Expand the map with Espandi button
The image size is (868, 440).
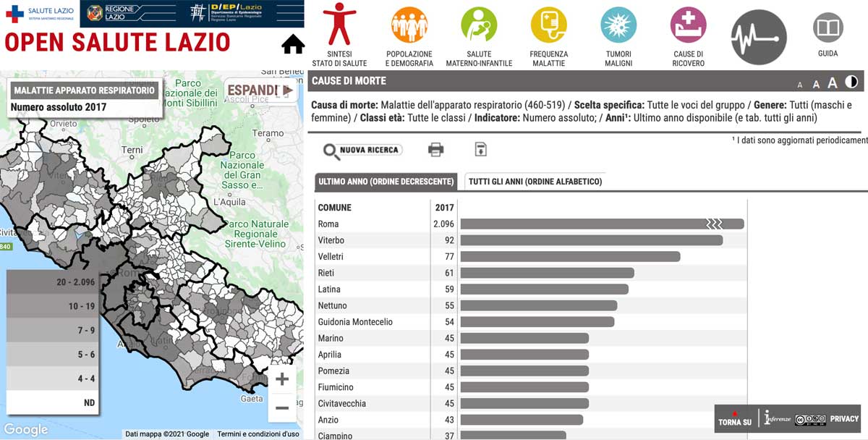point(260,90)
